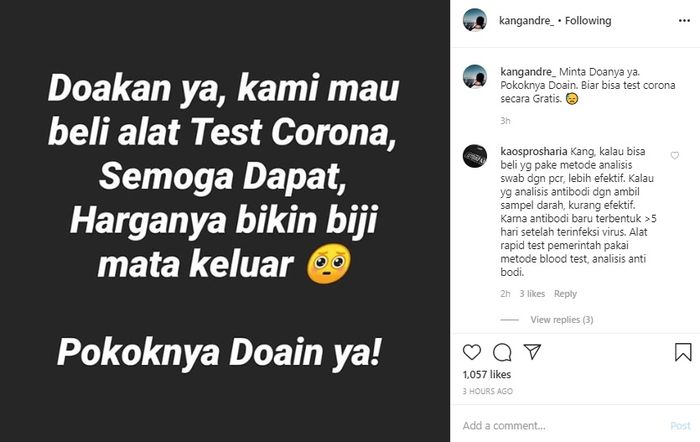Like the post with heart icon
Screen dimensions: 700x442
point(471,352)
